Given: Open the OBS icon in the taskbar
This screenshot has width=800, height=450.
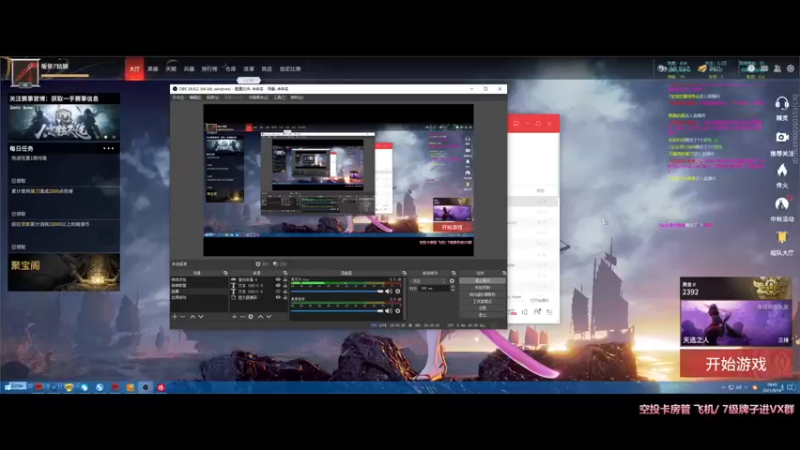Looking at the screenshot, I should tap(145, 387).
